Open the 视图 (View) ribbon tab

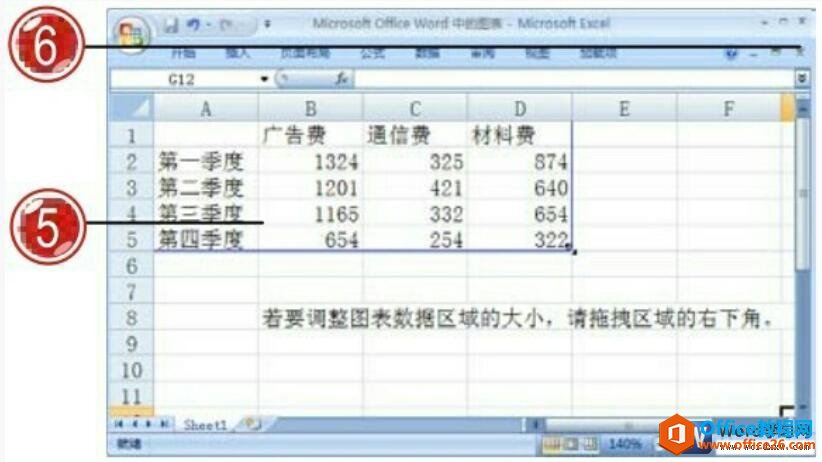click(x=537, y=53)
